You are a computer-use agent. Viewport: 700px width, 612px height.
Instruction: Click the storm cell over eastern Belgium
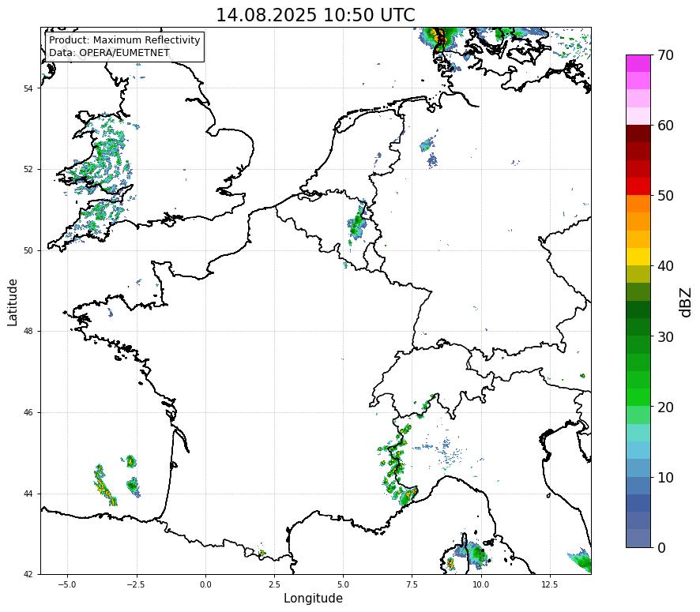(357, 222)
